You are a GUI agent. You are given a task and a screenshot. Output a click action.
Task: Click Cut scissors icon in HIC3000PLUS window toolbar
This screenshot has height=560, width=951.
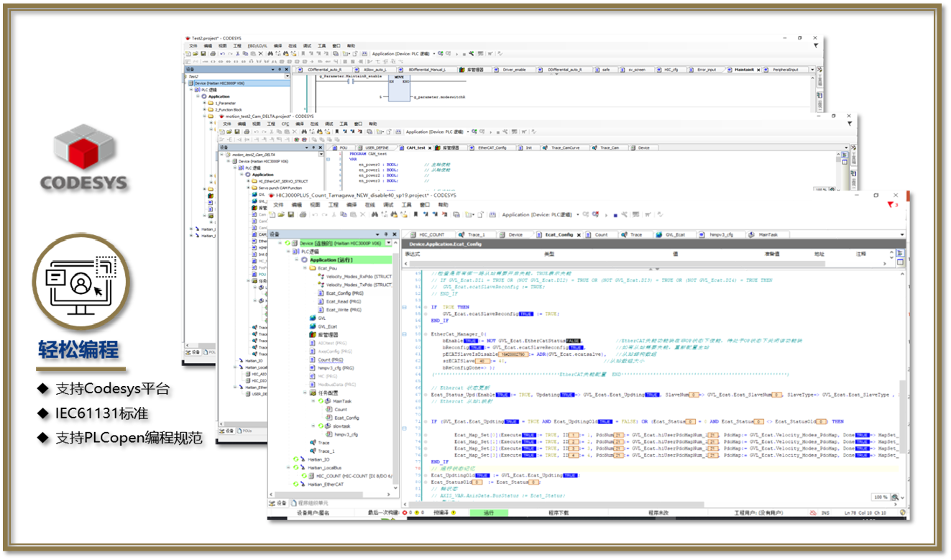334,214
